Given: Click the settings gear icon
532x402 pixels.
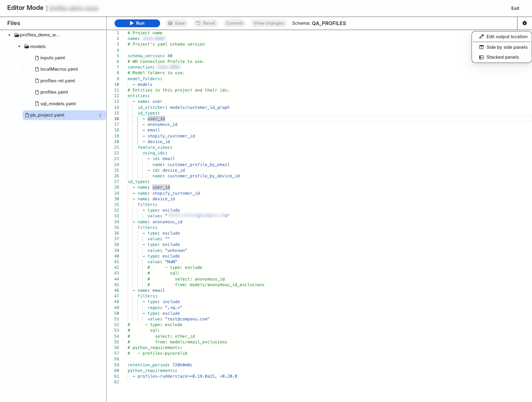Looking at the screenshot, I should 525,23.
